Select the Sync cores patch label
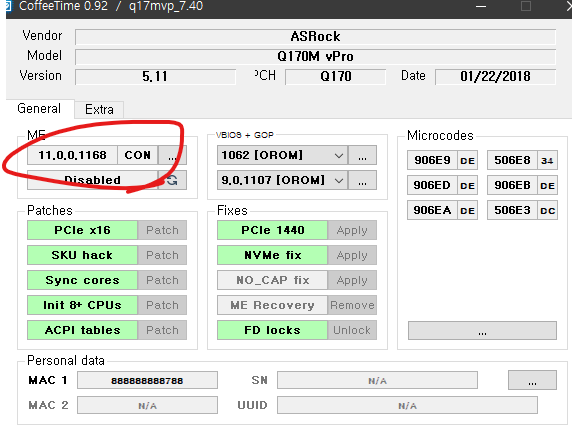 82,280
